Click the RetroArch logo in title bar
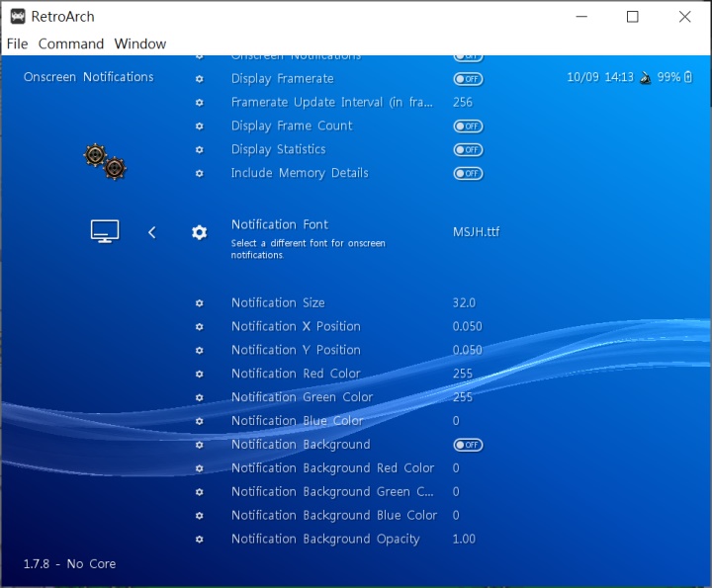Viewport: 712px width, 588px height. pos(18,17)
